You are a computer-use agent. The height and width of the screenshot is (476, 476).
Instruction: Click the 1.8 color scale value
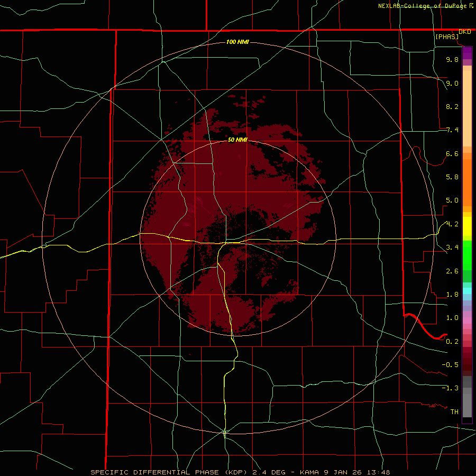click(452, 295)
